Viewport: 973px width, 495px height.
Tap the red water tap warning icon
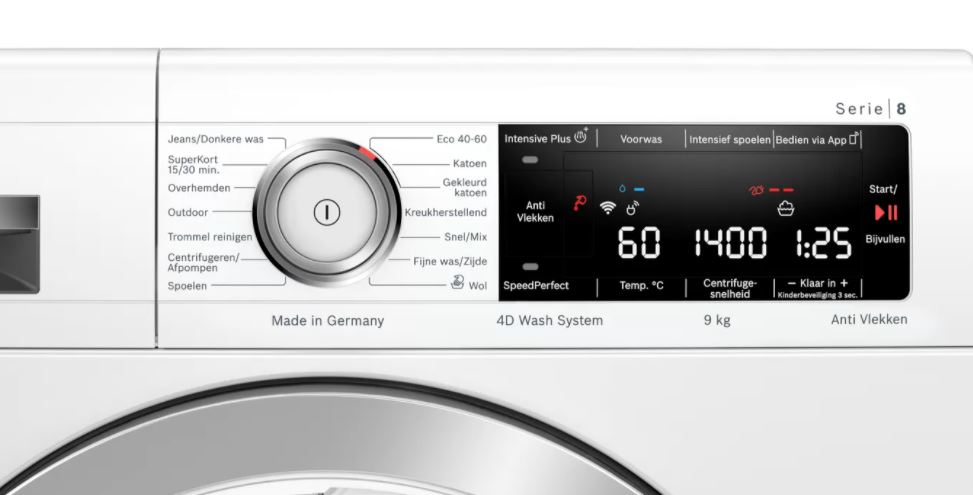point(580,203)
